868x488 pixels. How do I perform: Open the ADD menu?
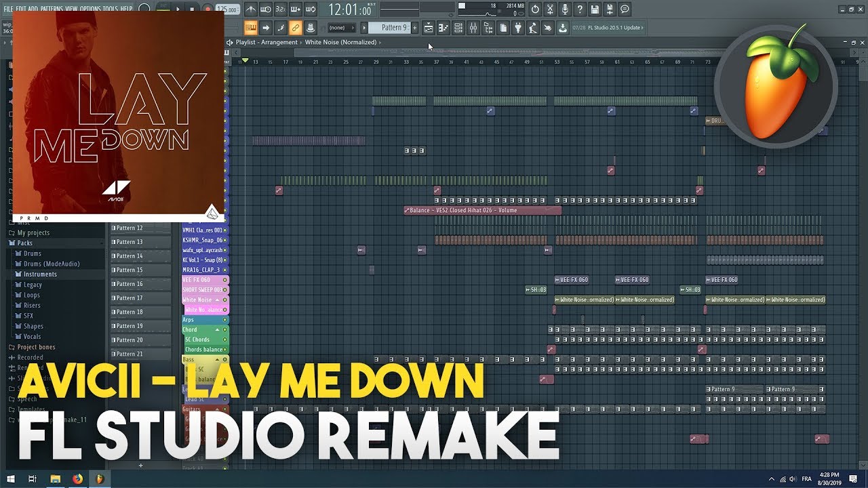coord(33,9)
